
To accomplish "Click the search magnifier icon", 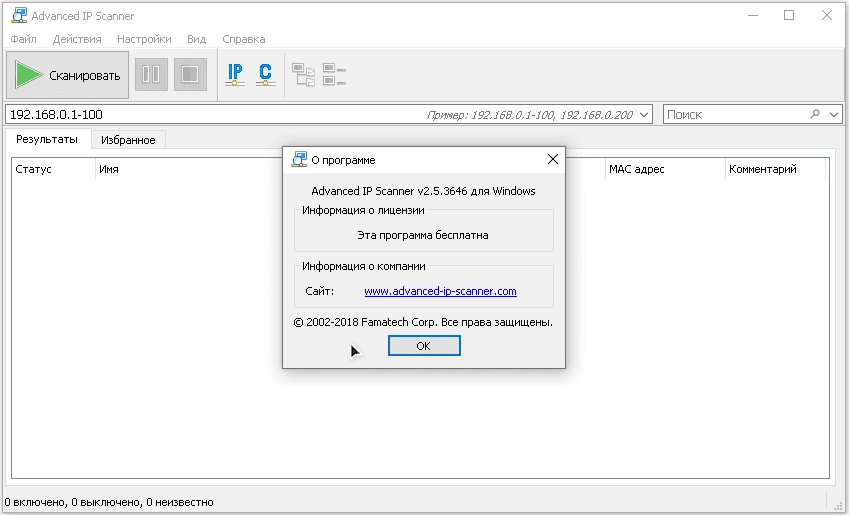I will pos(815,114).
